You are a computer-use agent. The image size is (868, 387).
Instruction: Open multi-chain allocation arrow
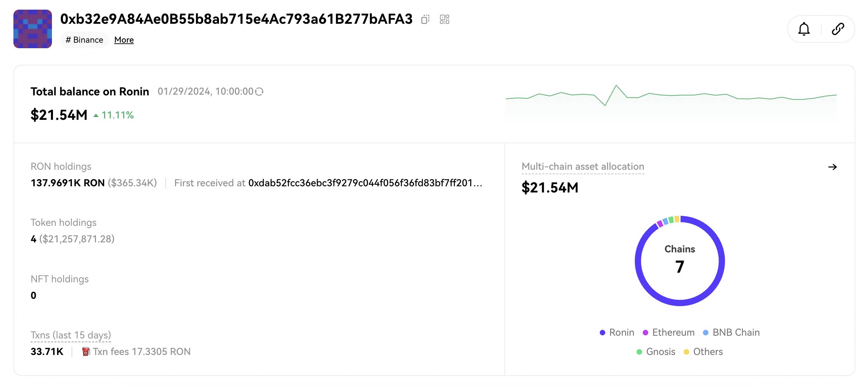coord(832,167)
